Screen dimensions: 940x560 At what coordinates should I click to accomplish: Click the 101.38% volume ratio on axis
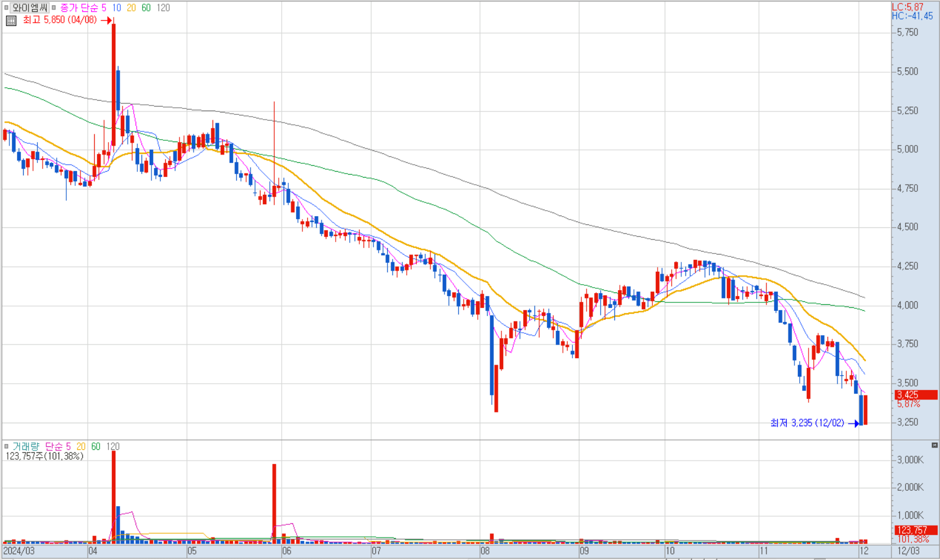coord(913,539)
